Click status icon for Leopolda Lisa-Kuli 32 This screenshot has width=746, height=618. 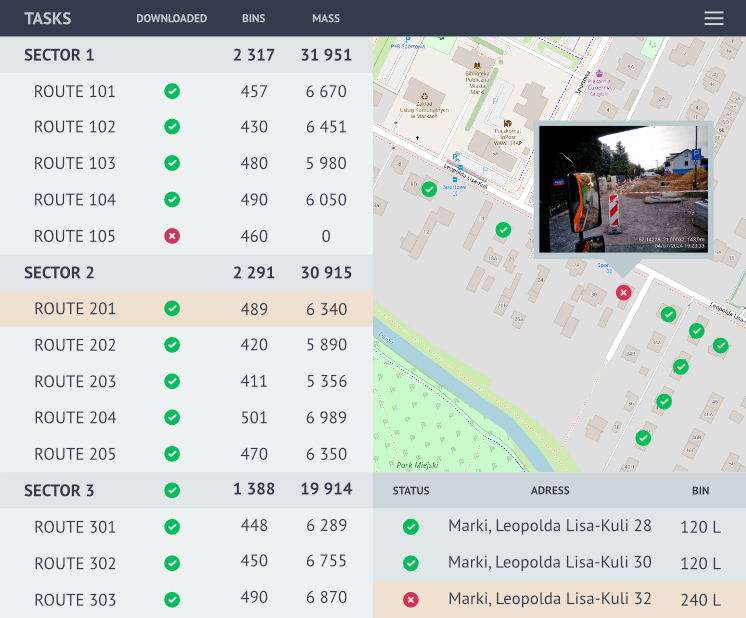(x=410, y=600)
